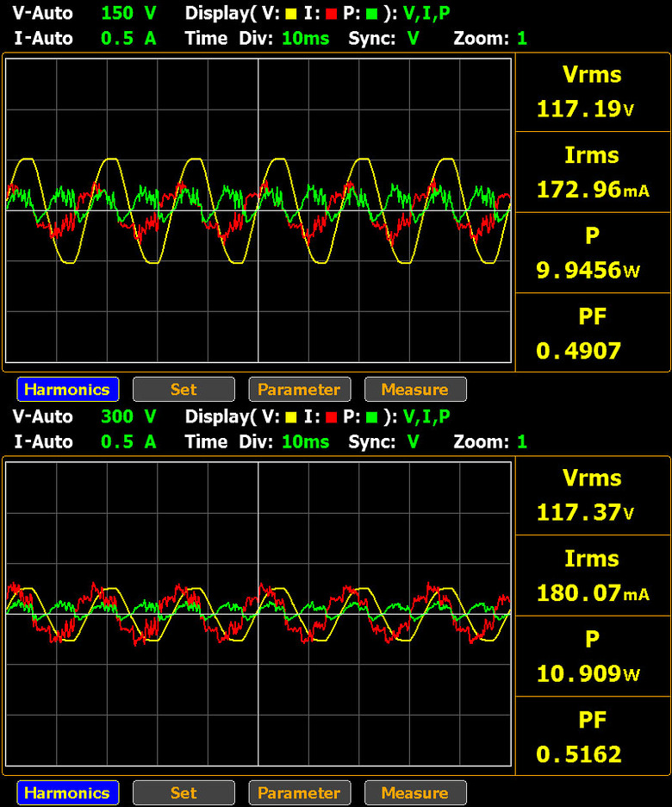Click V-Auto label in bottom panel
The height and width of the screenshot is (807, 672).
43,416
